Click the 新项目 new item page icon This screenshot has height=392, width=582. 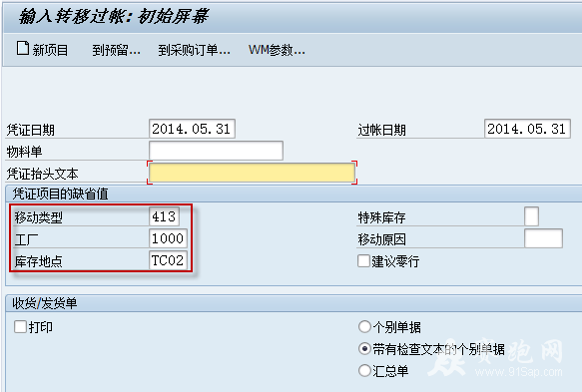pos(23,48)
